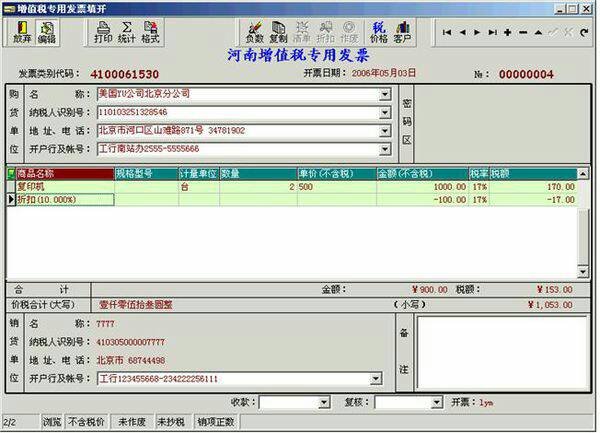Open the 统计 (statistics) sigma icon

coord(127,33)
